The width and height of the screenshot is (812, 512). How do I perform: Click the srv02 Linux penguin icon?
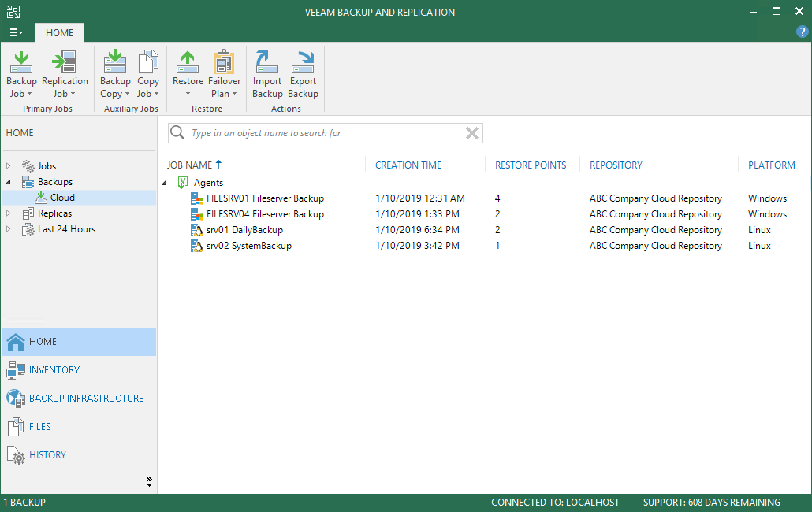(197, 246)
